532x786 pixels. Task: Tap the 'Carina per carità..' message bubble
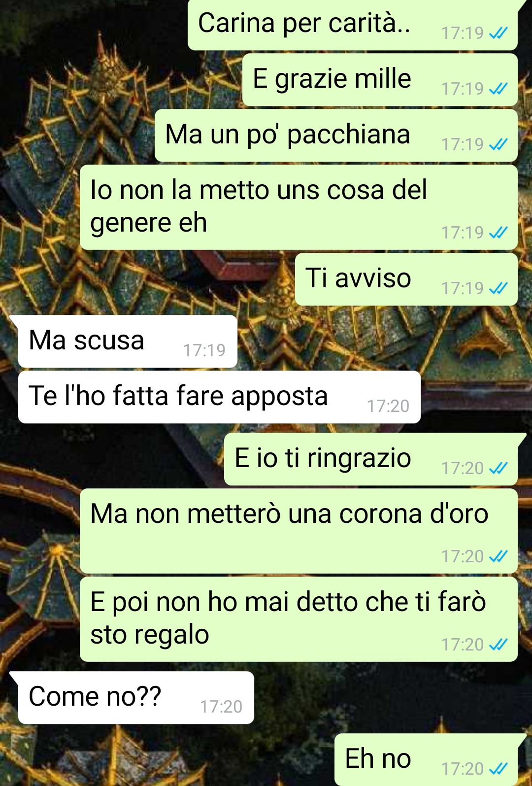353,25
